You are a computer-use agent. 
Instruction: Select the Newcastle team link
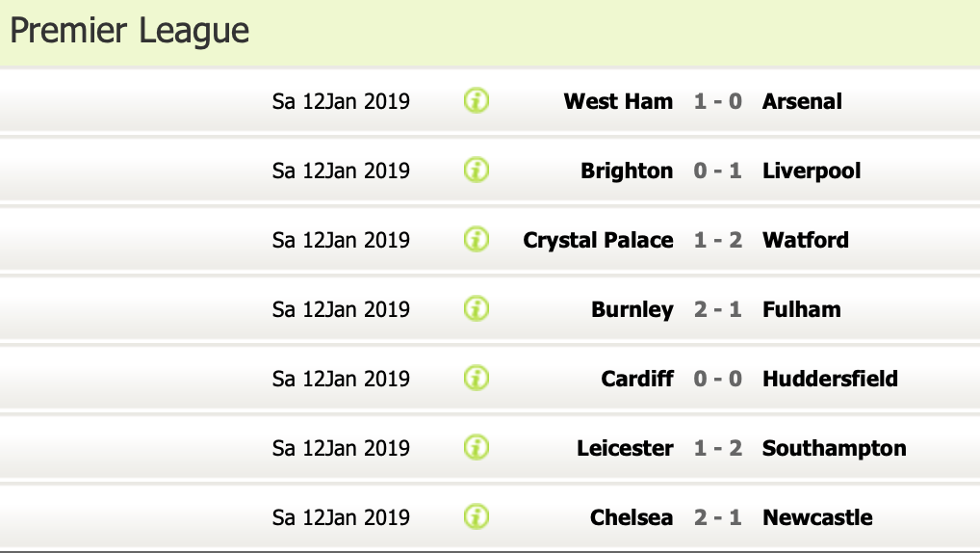tap(817, 517)
